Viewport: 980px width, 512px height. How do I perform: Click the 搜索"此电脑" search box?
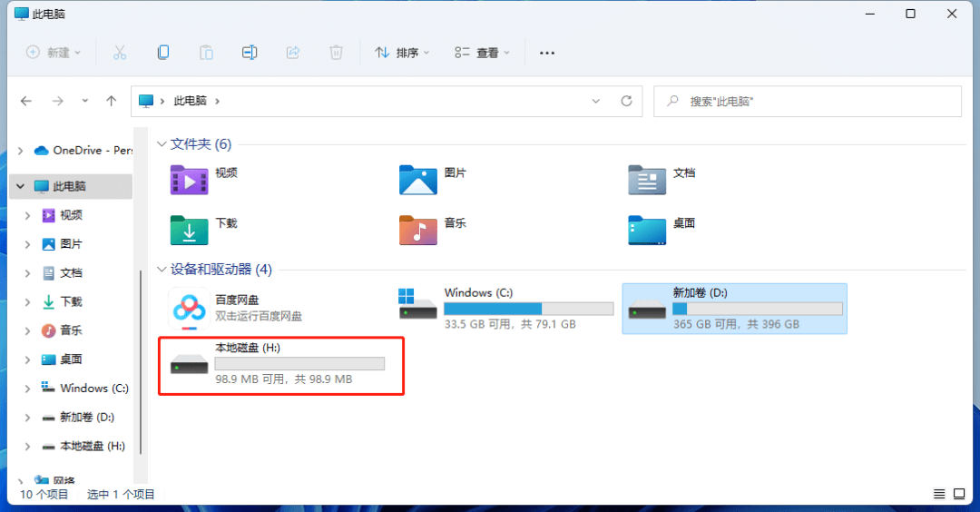pos(808,101)
